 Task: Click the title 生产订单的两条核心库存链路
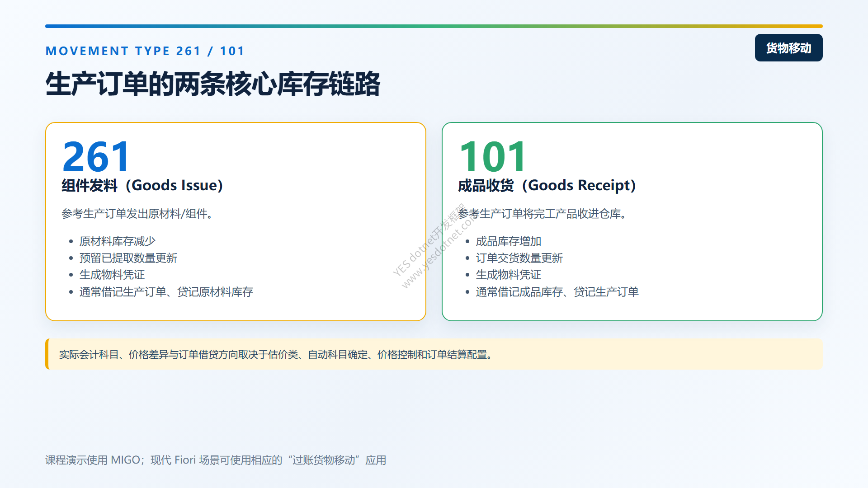(213, 84)
